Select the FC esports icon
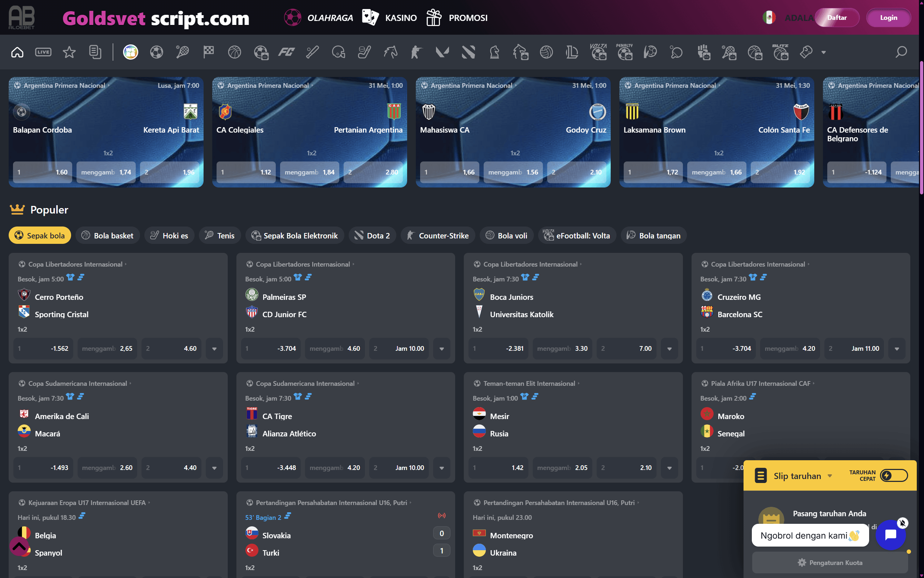 286,52
